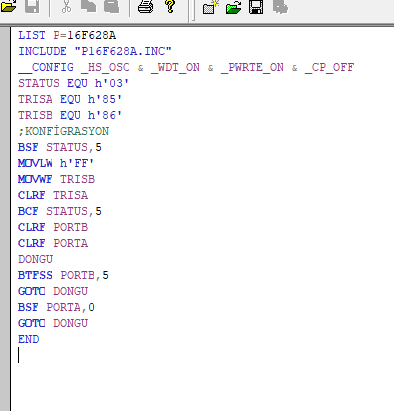Screen dimensions: 394x411
Task: Click the END directive line
Action: tap(29, 339)
